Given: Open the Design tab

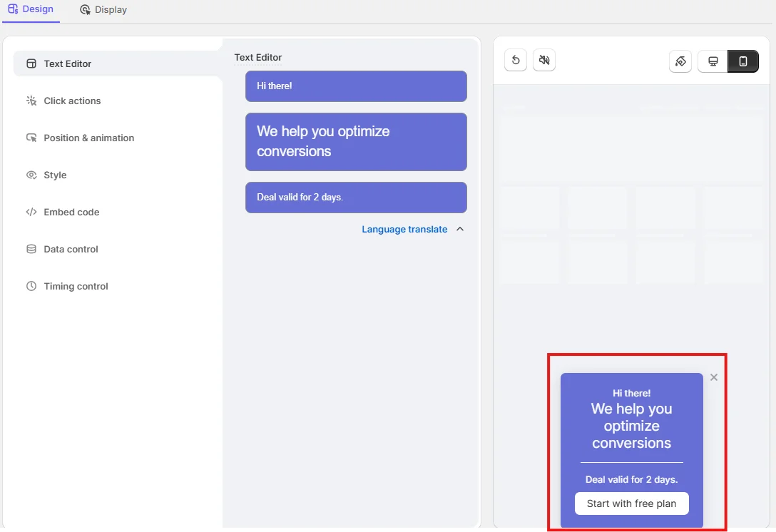Looking at the screenshot, I should (31, 9).
